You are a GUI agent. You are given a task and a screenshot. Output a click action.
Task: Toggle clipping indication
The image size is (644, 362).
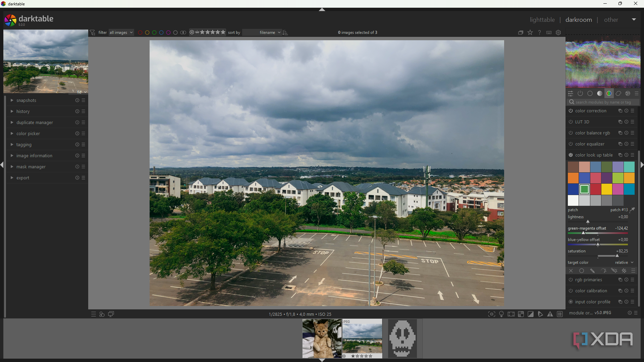tap(531, 314)
